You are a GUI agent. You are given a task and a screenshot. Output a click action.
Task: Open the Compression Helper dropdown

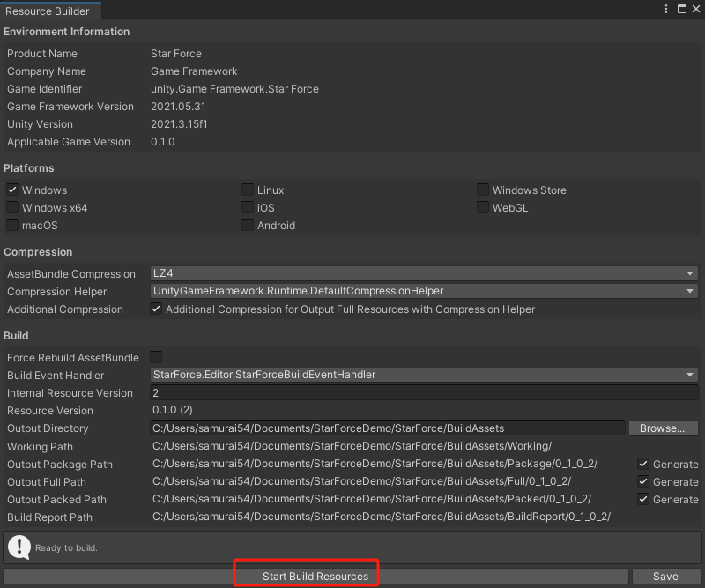pos(423,291)
